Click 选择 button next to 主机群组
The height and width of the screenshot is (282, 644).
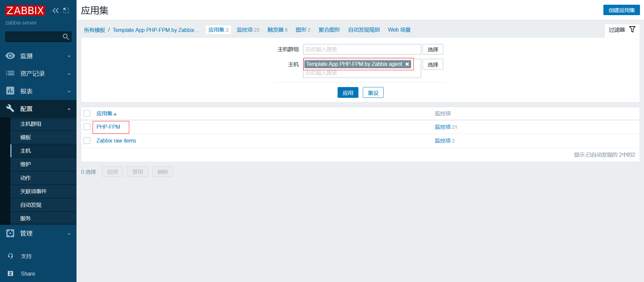coord(433,49)
